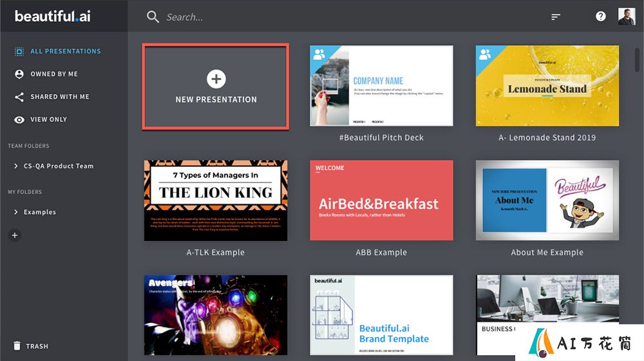Open the Beautiful.ai Brand Template thumbnail
Image resolution: width=644 pixels, height=361 pixels.
[381, 315]
